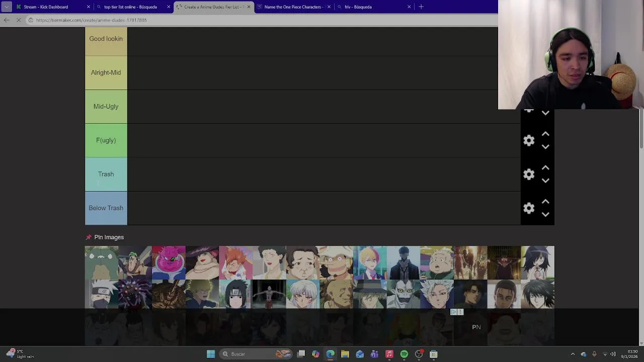The image size is (644, 362).
Task: Move the Trash tier row up
Action: coord(545,168)
